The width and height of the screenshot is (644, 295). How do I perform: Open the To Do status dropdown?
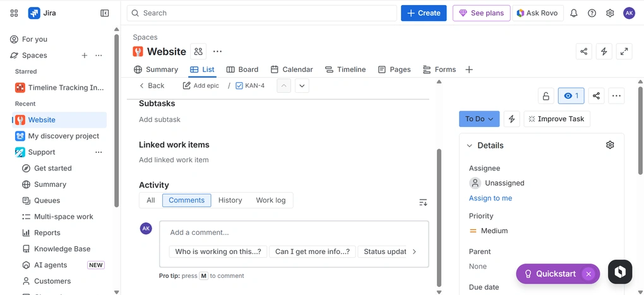(x=479, y=119)
